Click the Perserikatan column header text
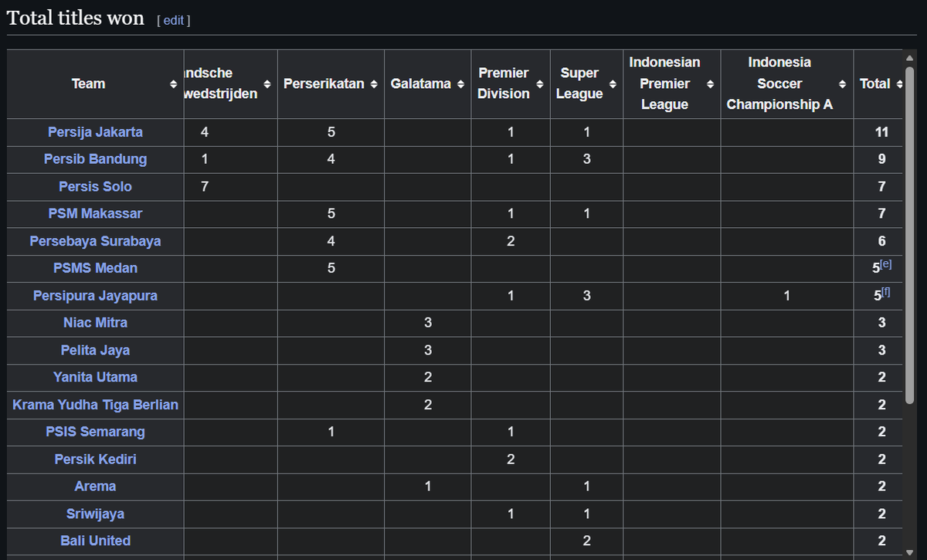Image resolution: width=927 pixels, height=560 pixels. [x=324, y=84]
